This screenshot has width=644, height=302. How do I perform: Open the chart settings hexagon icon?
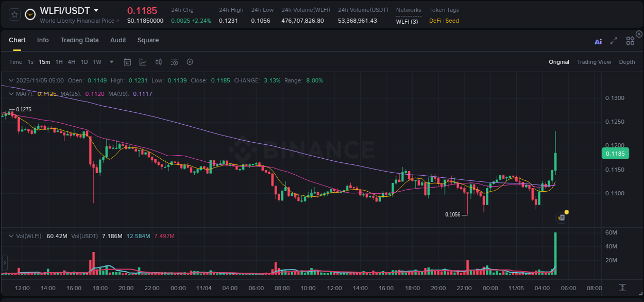coord(190,62)
